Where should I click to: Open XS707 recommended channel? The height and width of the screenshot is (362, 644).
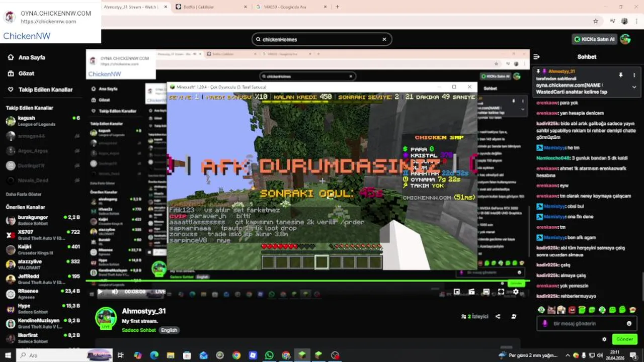(x=43, y=235)
